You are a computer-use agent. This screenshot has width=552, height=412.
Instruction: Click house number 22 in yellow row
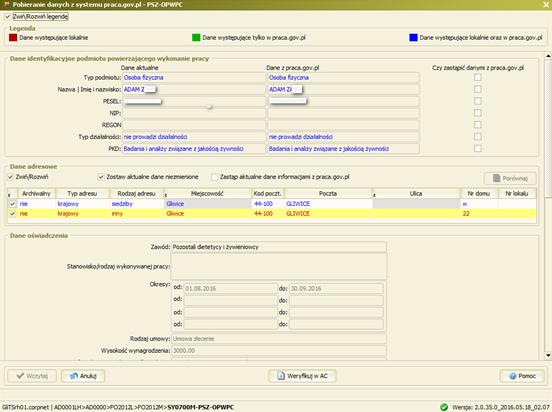click(x=466, y=214)
